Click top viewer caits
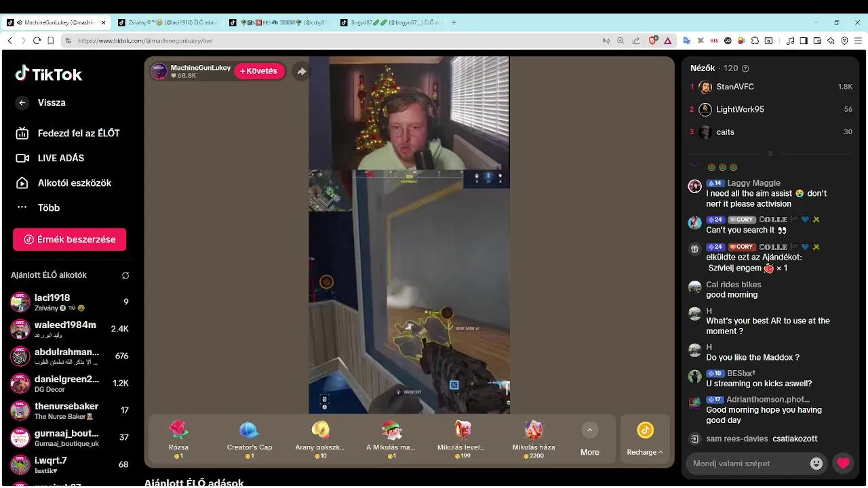The image size is (868, 488). tap(771, 132)
